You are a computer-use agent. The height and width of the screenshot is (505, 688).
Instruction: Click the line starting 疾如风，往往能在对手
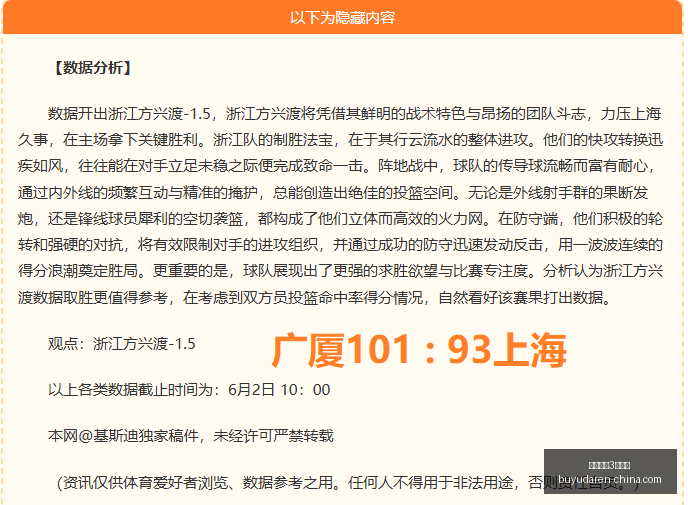coord(337,166)
